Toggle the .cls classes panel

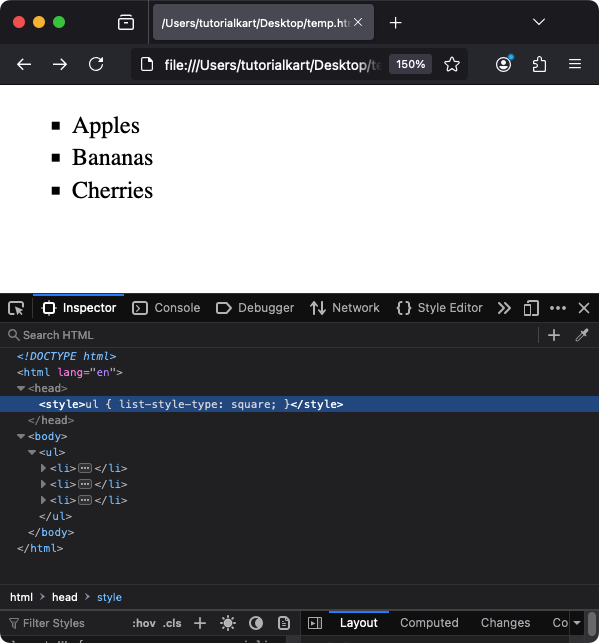pos(172,623)
